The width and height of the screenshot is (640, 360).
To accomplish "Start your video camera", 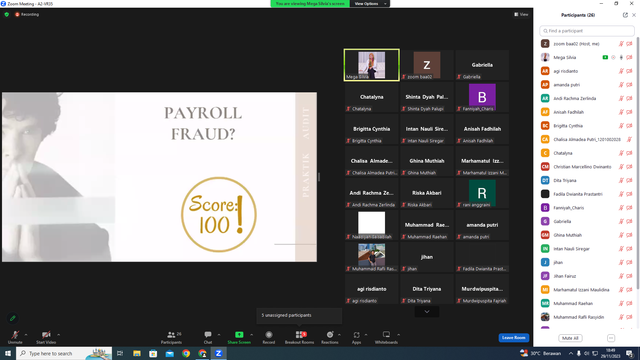I will (46, 337).
